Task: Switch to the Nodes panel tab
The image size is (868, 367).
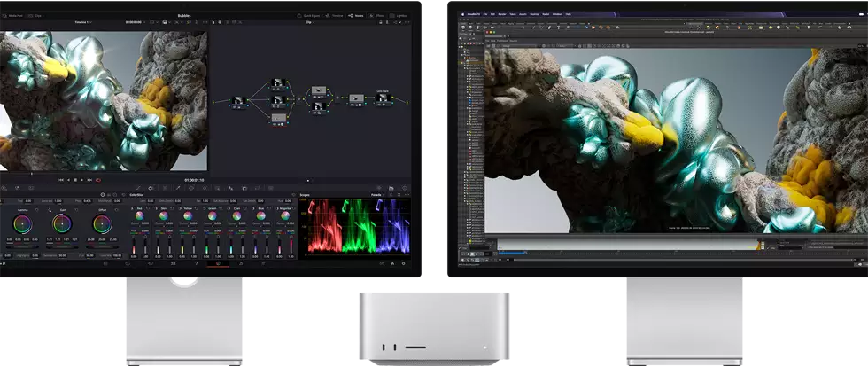Action: 354,16
